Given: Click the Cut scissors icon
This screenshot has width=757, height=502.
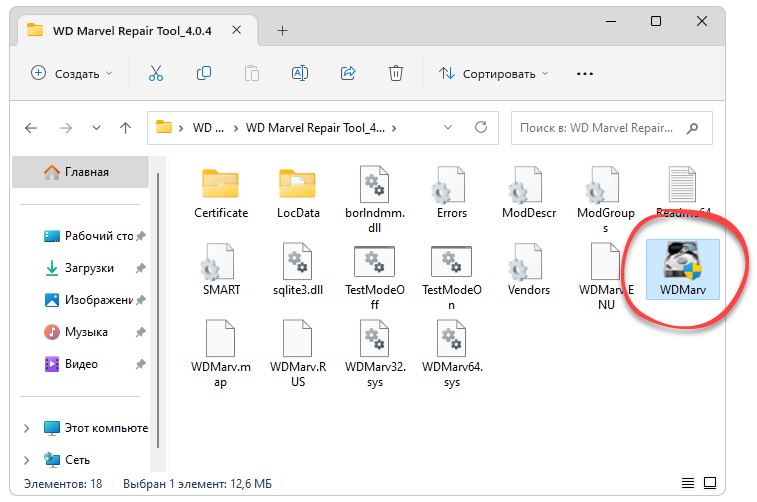Looking at the screenshot, I should (x=155, y=73).
